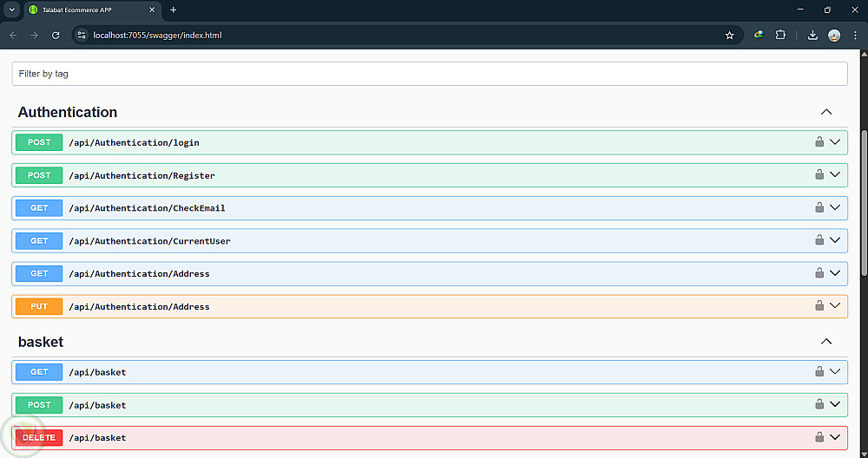Click the /api/Authentication/Register path text
The image size is (868, 458).
pos(141,175)
